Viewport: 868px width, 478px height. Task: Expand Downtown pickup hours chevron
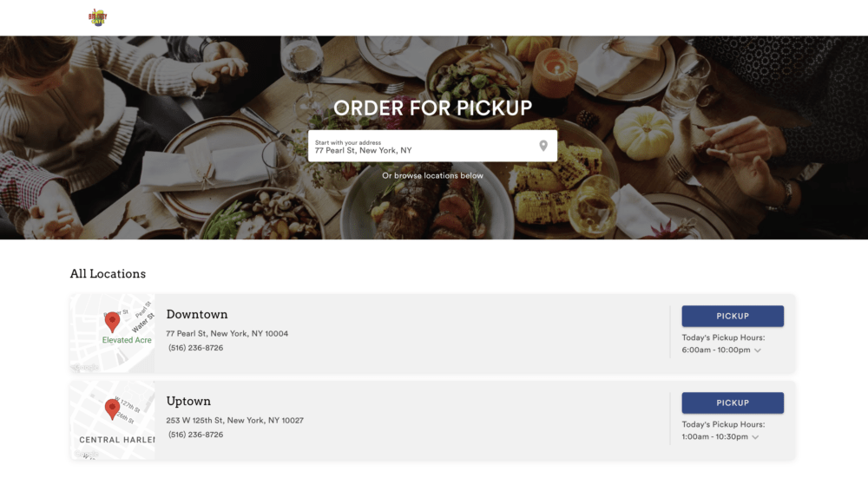(757, 350)
